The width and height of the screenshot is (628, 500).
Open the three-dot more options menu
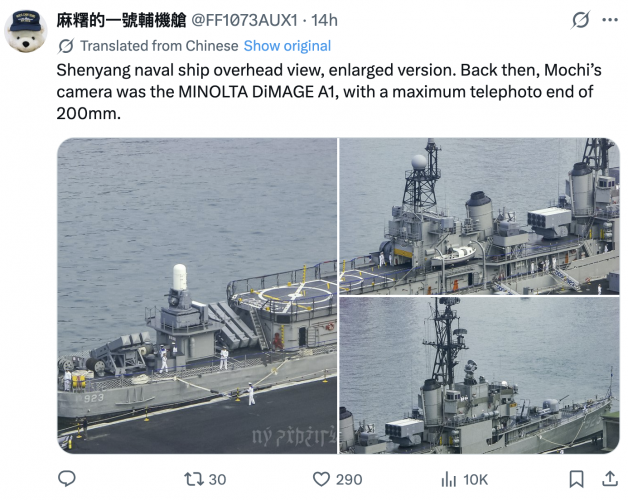(x=610, y=20)
